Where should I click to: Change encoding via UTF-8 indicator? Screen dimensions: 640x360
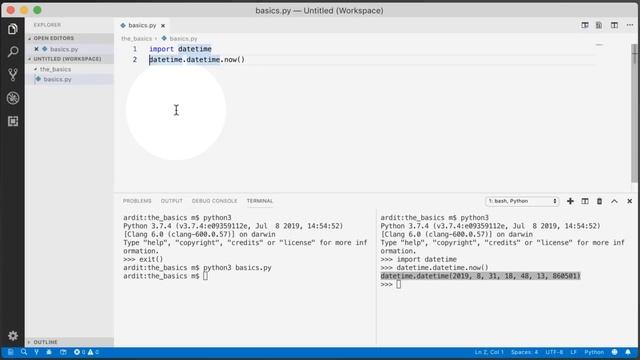[554, 352]
